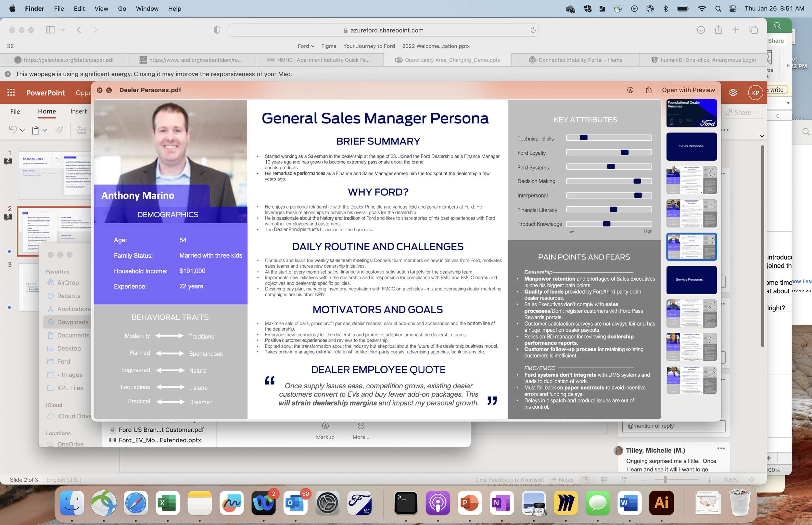Click the Undo arrow in PowerPoint ribbon

[13, 130]
